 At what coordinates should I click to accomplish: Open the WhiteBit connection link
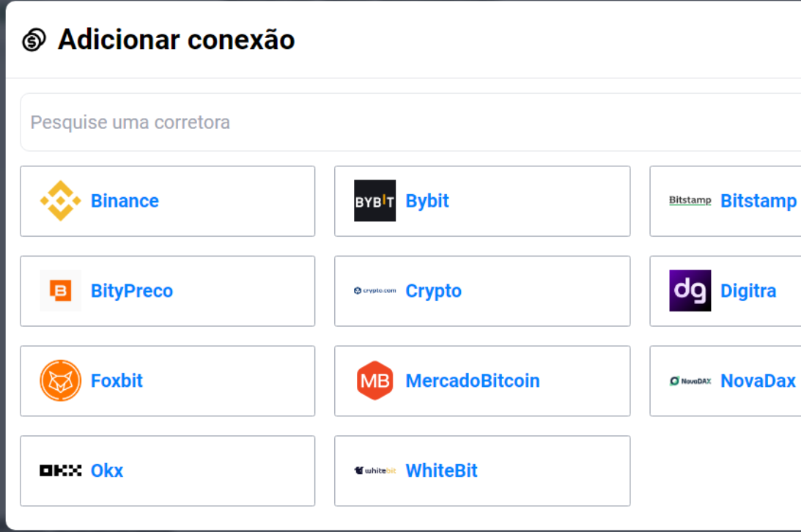[x=441, y=470]
